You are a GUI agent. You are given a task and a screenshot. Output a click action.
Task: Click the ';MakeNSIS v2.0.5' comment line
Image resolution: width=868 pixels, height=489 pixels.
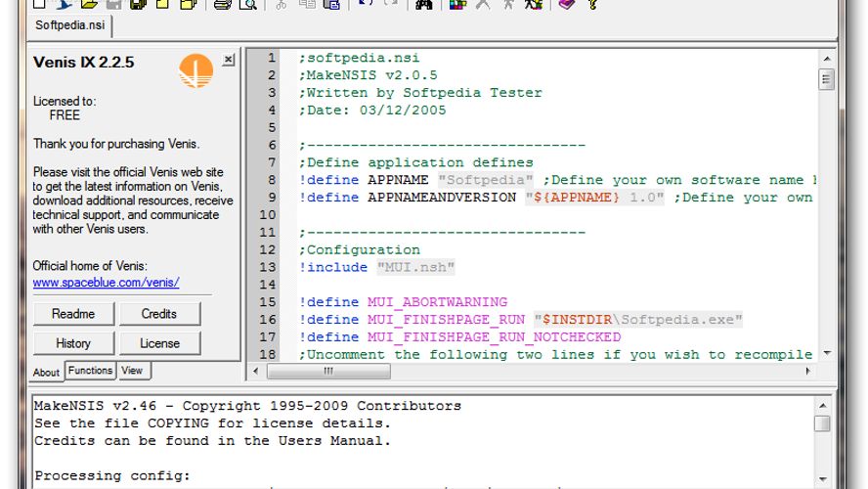pos(369,74)
